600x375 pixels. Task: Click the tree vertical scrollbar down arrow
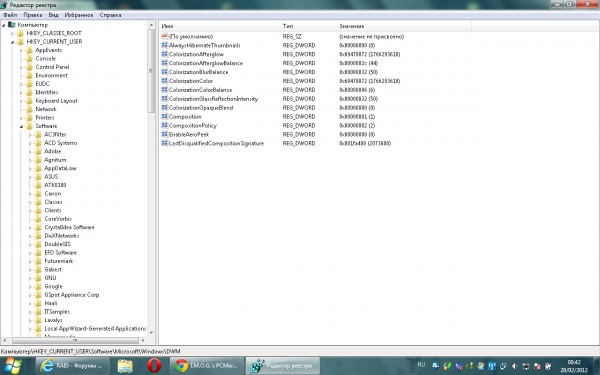pos(152,333)
